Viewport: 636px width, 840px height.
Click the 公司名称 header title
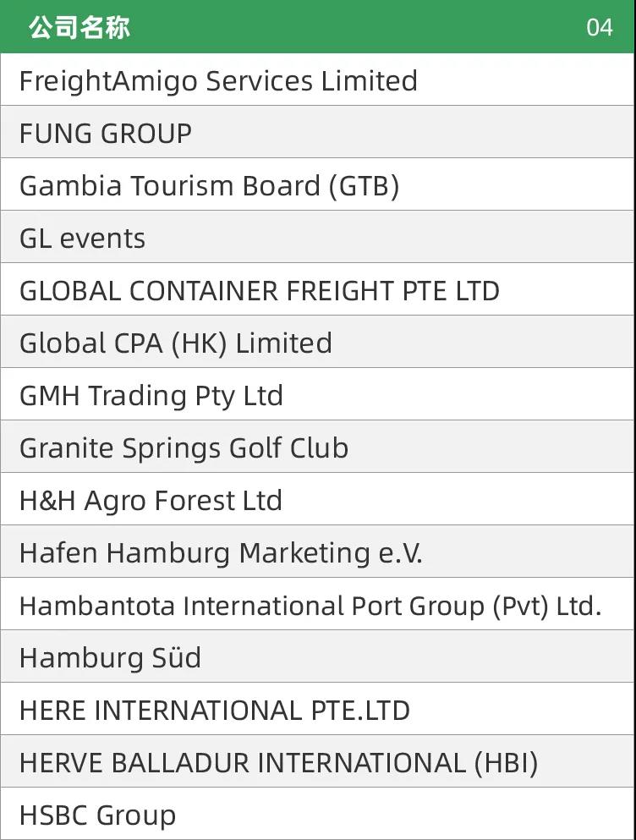79,27
